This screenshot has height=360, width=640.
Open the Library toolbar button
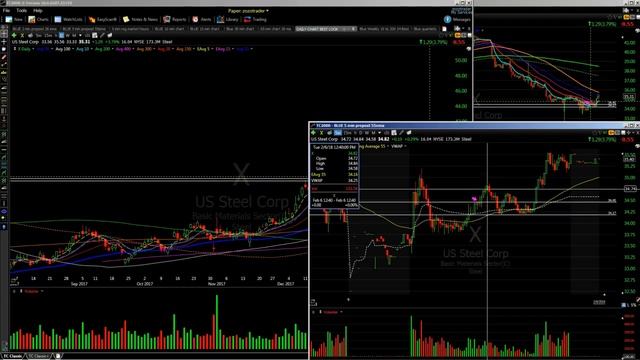(x=228, y=19)
